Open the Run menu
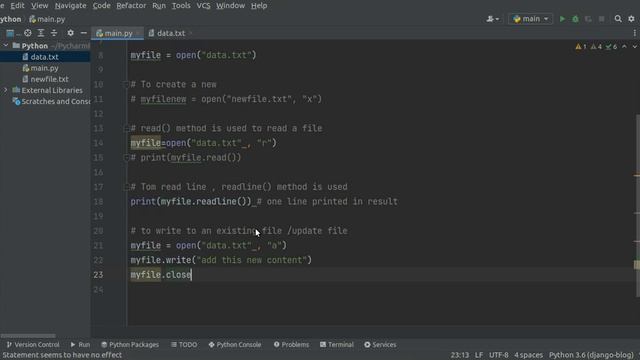The height and width of the screenshot is (360, 640). pyautogui.click(x=159, y=6)
